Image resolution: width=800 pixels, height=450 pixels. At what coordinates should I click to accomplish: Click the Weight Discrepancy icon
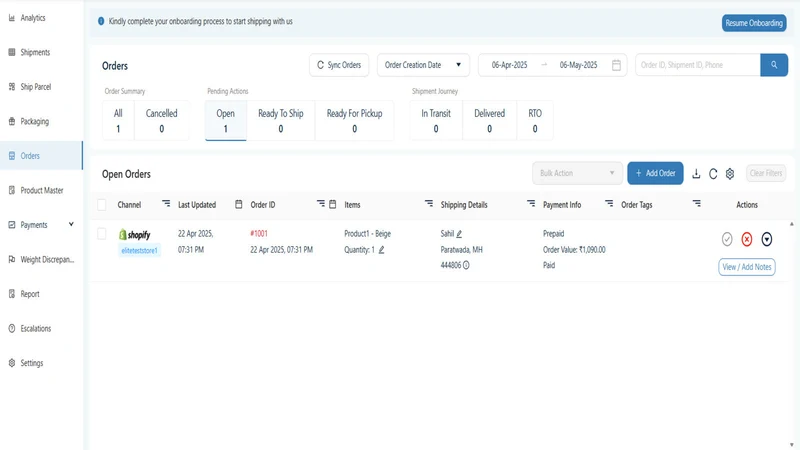[12, 259]
